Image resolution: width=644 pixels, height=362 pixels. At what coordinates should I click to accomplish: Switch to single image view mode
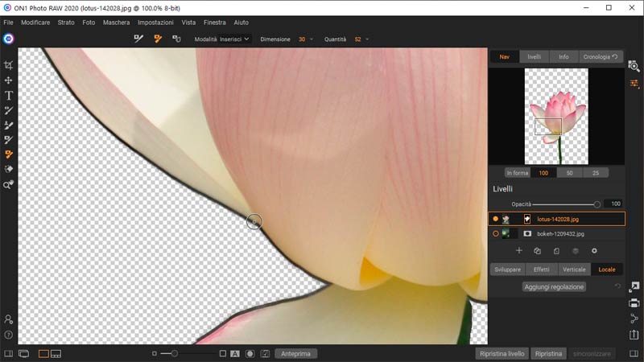(43, 353)
